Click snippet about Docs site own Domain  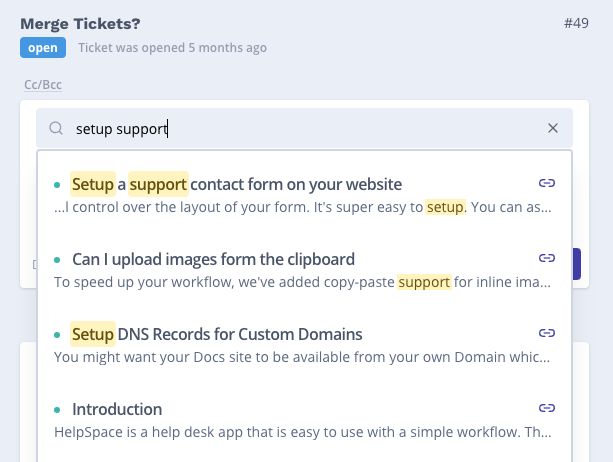coord(302,357)
